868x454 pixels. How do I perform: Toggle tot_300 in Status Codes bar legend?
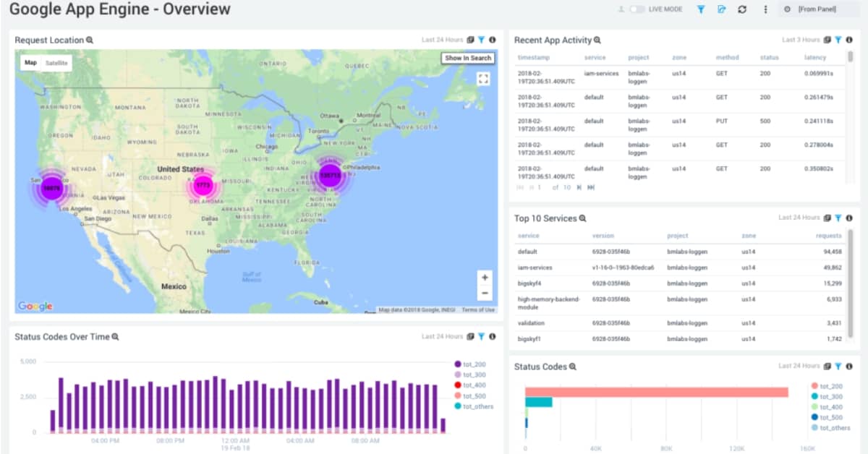(x=827, y=397)
